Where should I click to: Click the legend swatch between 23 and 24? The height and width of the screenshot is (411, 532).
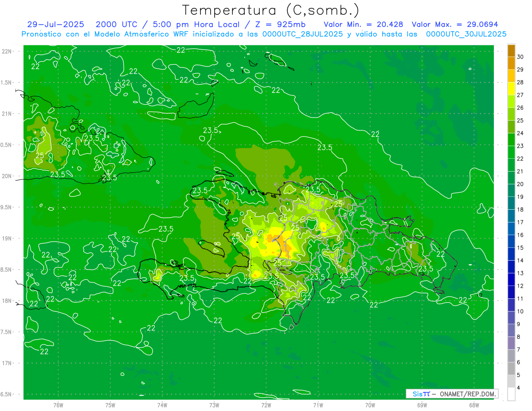tap(511, 140)
